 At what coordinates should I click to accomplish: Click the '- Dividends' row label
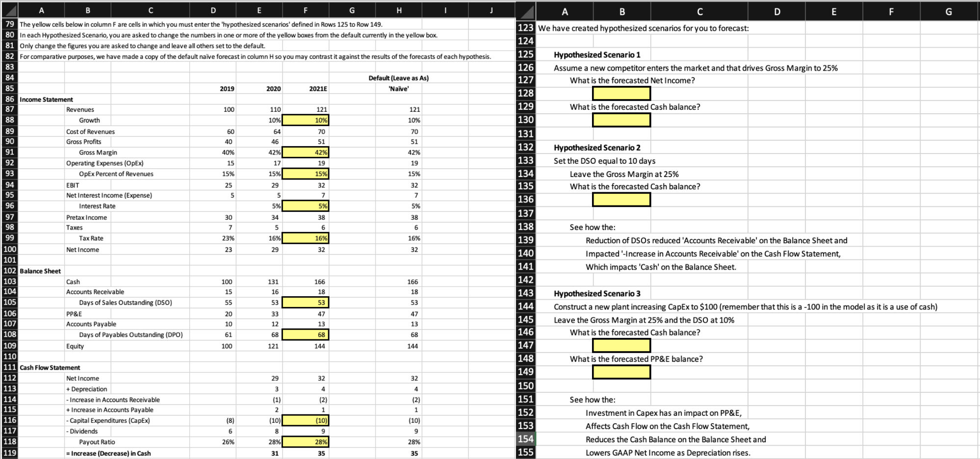(x=82, y=432)
